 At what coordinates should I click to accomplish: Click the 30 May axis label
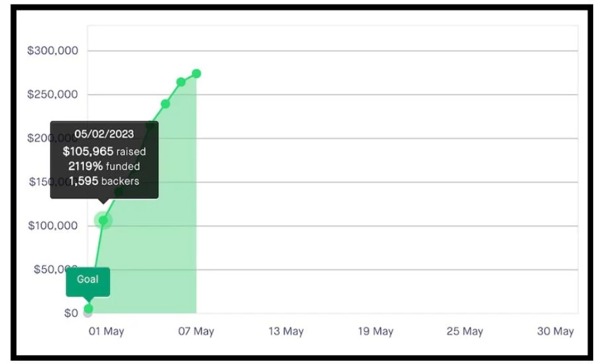pyautogui.click(x=555, y=332)
